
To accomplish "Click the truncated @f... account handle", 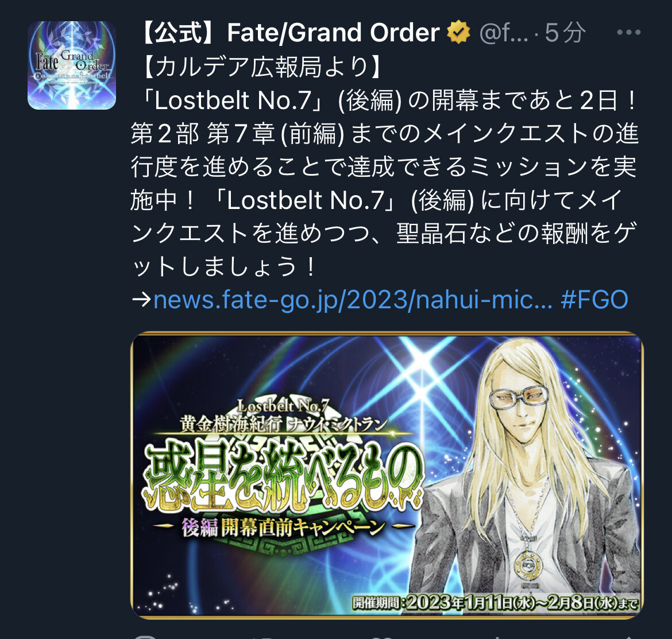I will [504, 33].
